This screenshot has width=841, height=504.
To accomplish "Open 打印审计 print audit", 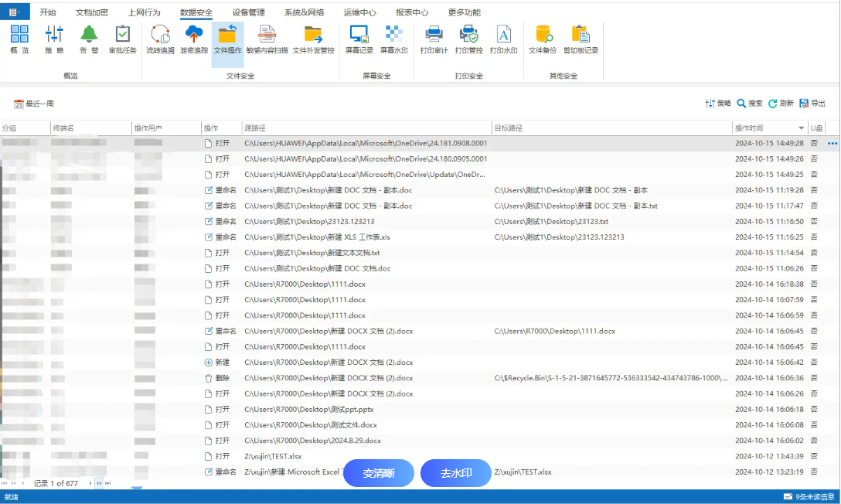I will click(x=434, y=39).
